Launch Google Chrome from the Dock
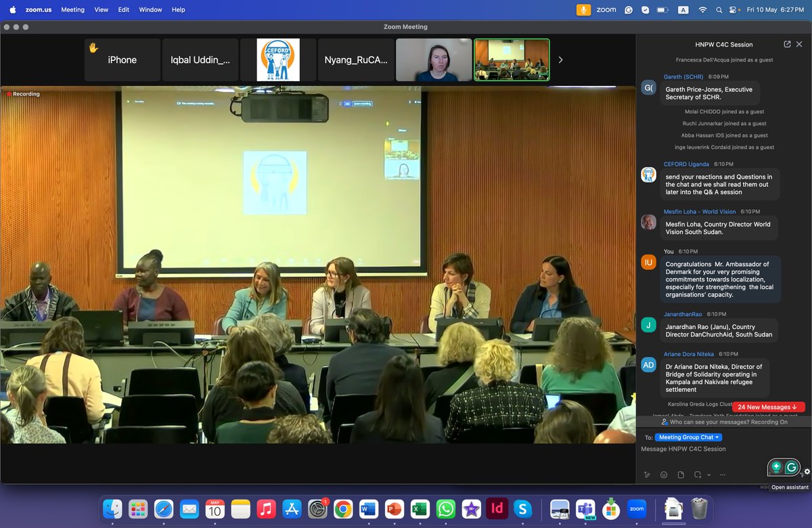812x528 pixels. [x=343, y=508]
